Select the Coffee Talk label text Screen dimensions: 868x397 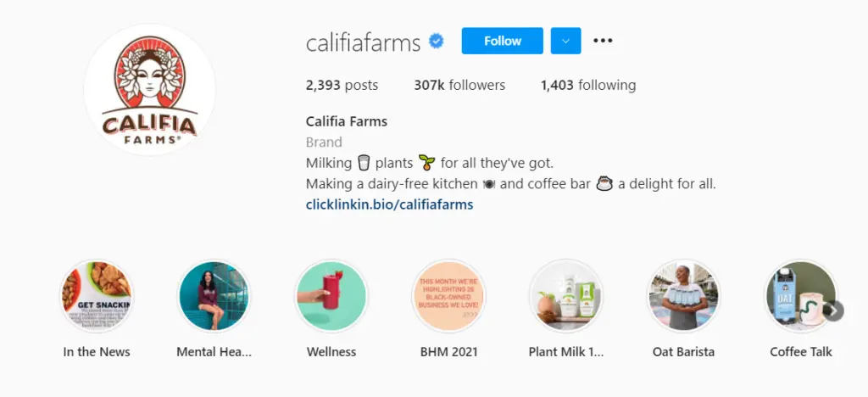point(801,351)
